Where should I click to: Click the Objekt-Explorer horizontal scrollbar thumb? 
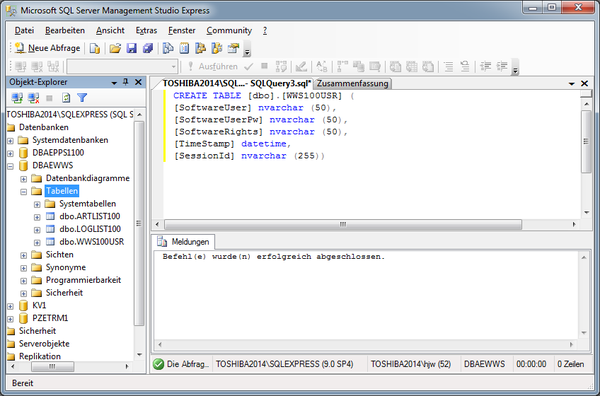[x=52, y=366]
